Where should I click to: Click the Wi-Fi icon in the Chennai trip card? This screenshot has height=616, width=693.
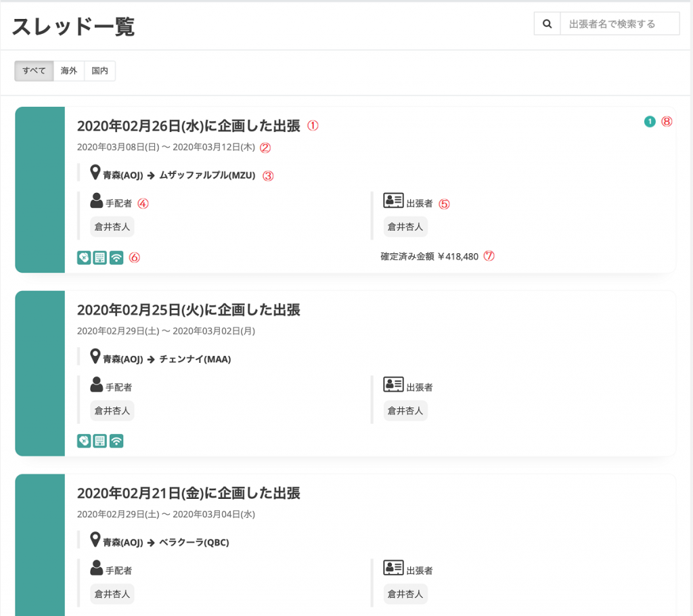point(116,441)
